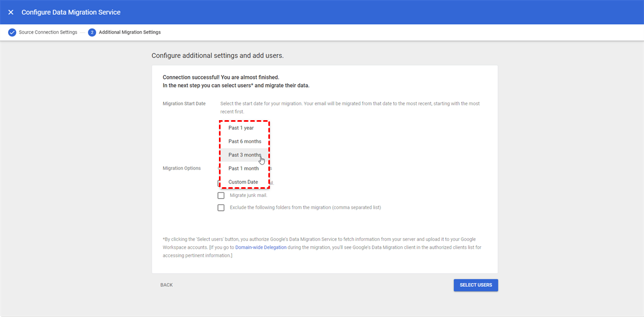Click the exclude following folders label text
Image resolution: width=644 pixels, height=317 pixels.
click(x=305, y=208)
